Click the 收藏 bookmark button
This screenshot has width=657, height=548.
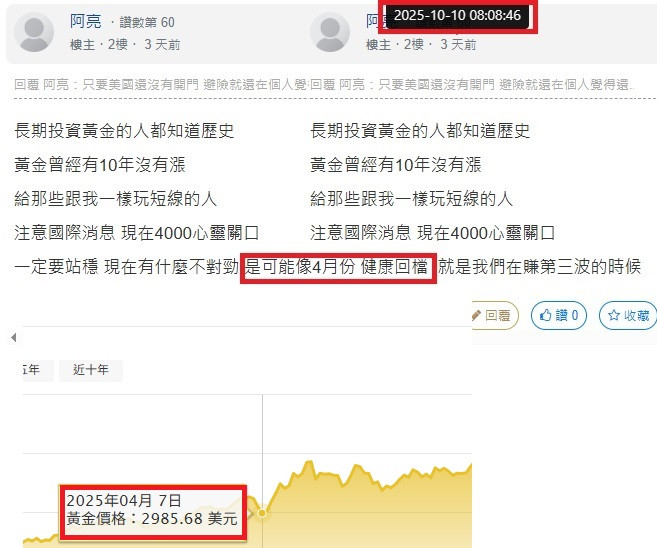coord(628,315)
